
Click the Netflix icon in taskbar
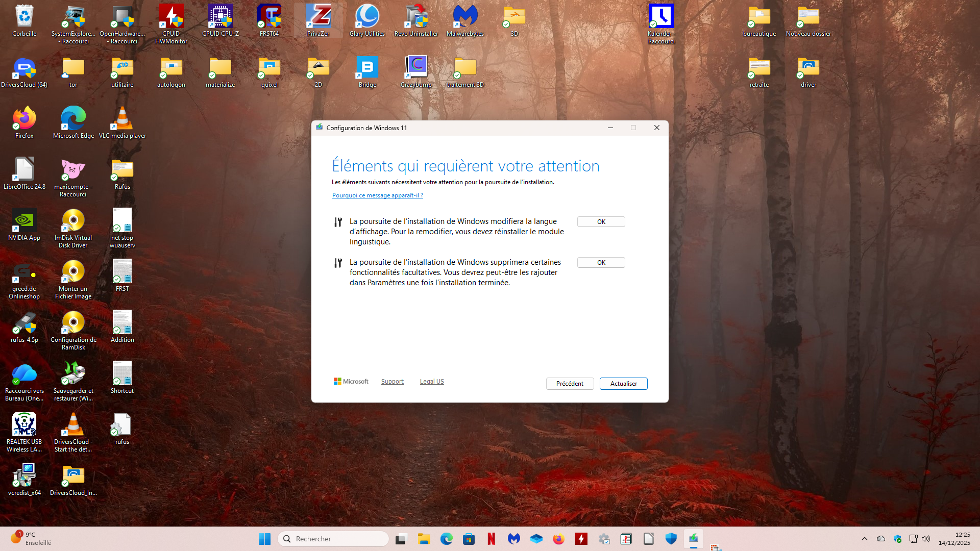(x=491, y=539)
